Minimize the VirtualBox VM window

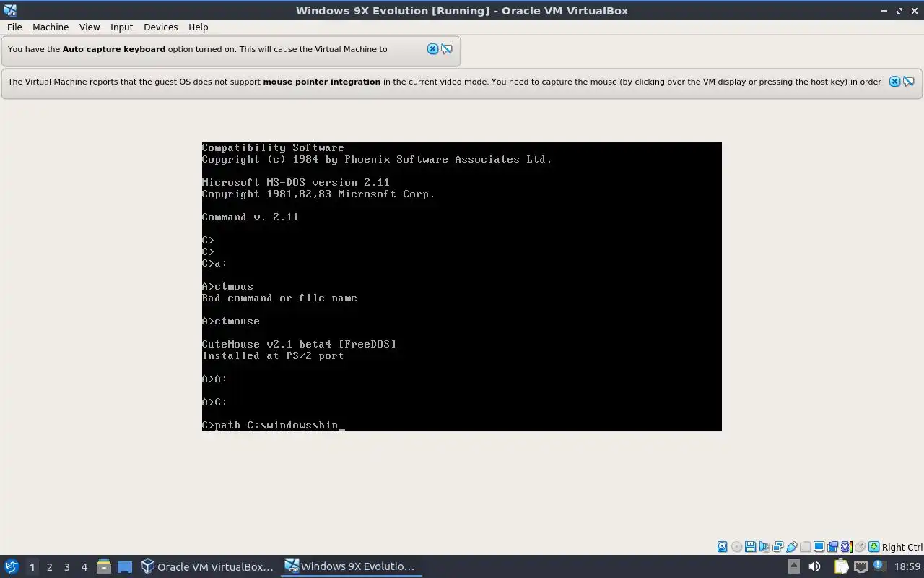pos(885,10)
